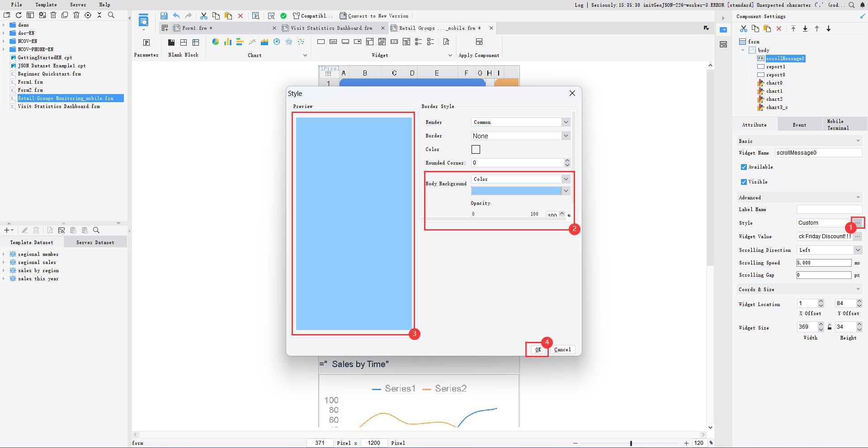The width and height of the screenshot is (868, 448).
Task: Click Cancel in the Style dialog
Action: (x=562, y=349)
